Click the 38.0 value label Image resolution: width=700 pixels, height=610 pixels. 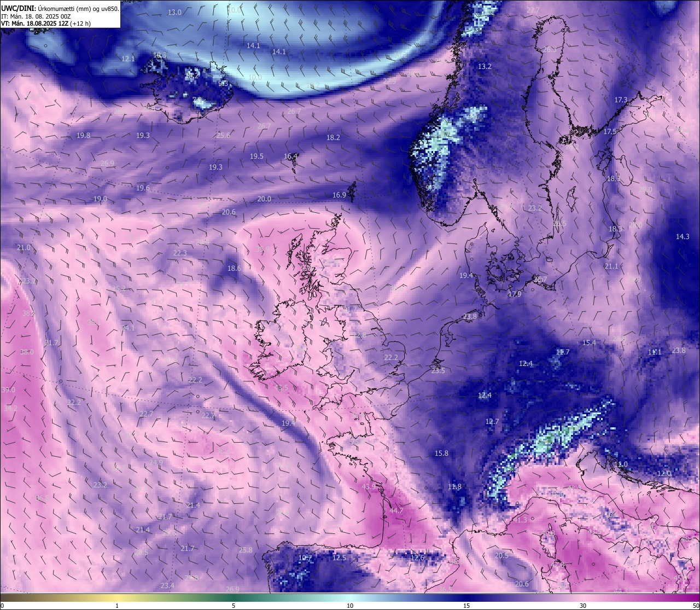tap(27, 352)
